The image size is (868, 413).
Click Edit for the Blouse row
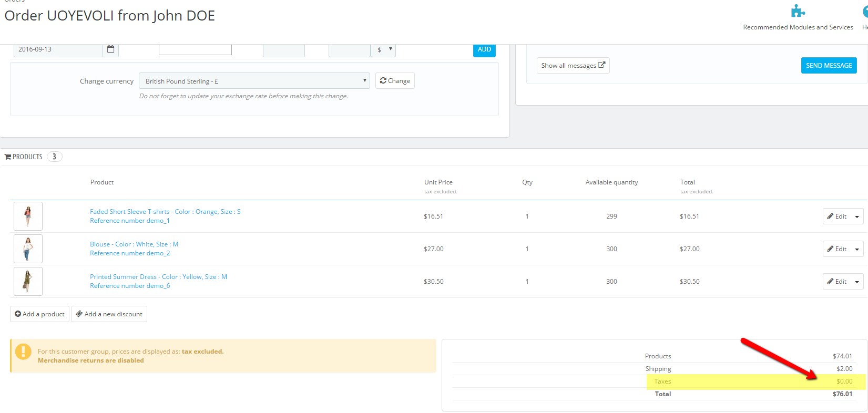pos(836,249)
